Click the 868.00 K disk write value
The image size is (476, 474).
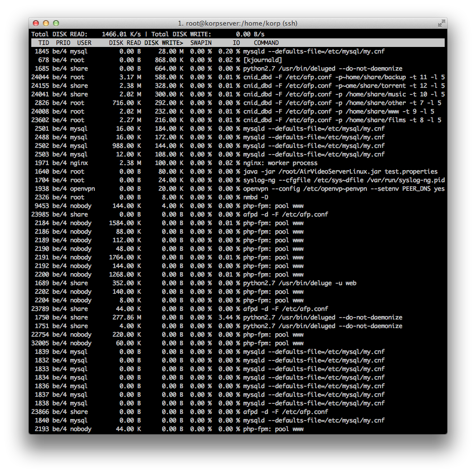pos(169,60)
